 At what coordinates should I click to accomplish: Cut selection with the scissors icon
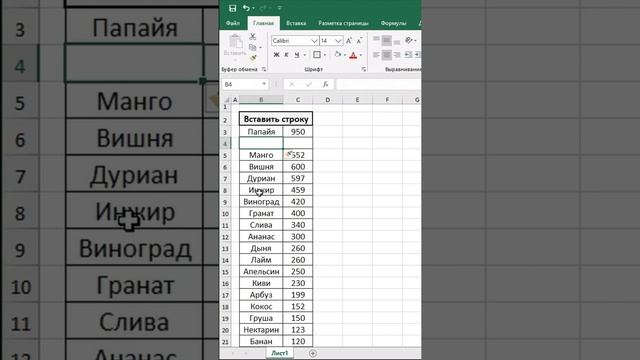[x=253, y=36]
